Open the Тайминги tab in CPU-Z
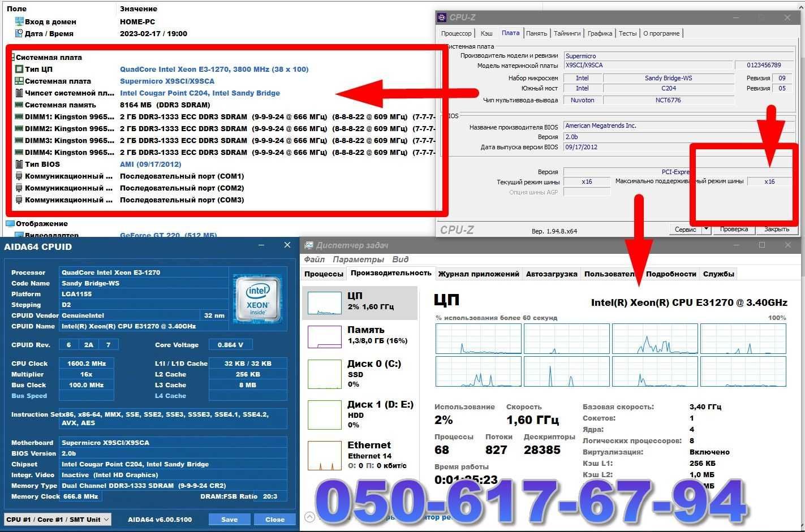Screen dimensions: 805x532 pos(567,34)
